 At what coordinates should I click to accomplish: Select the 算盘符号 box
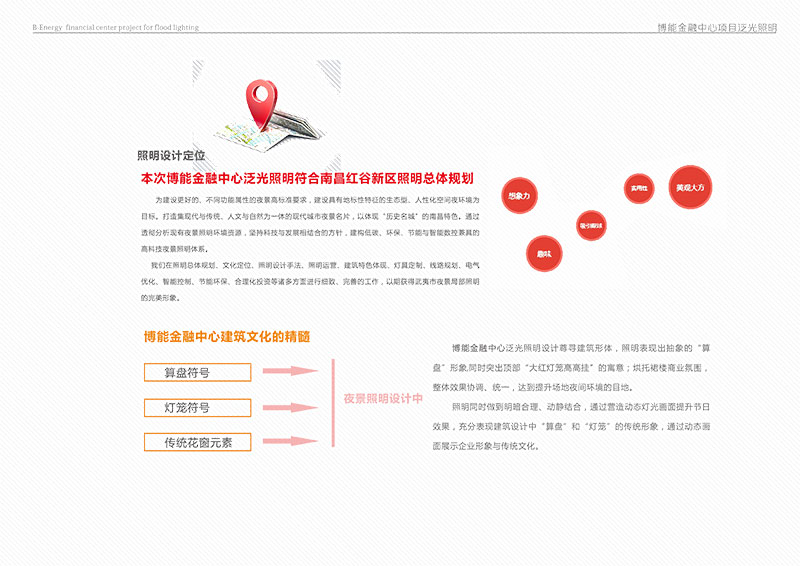(x=194, y=373)
